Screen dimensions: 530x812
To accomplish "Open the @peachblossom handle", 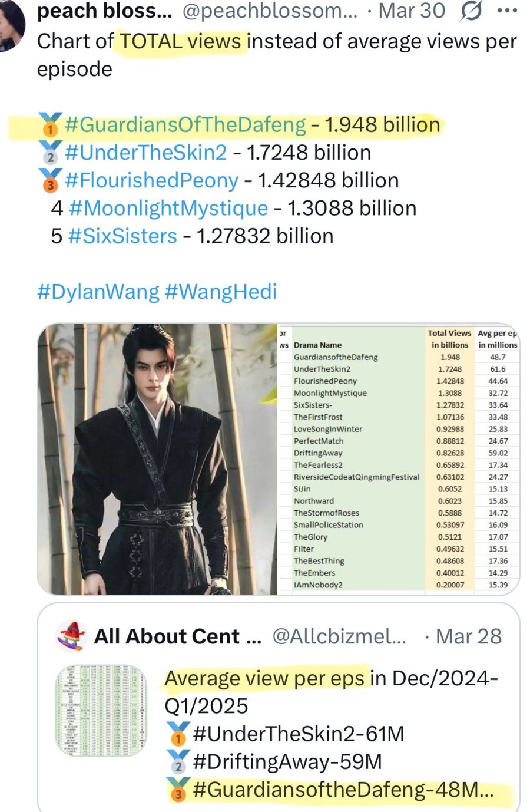I will (x=270, y=11).
